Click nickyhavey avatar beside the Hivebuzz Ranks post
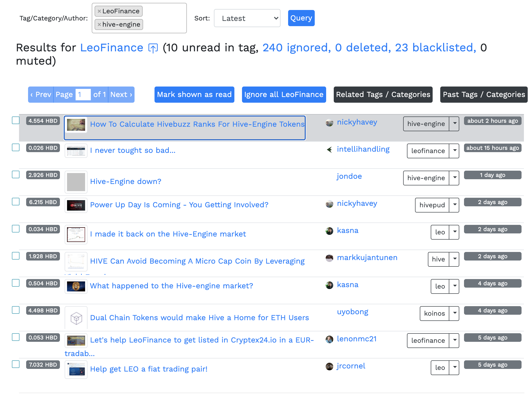 (x=329, y=122)
